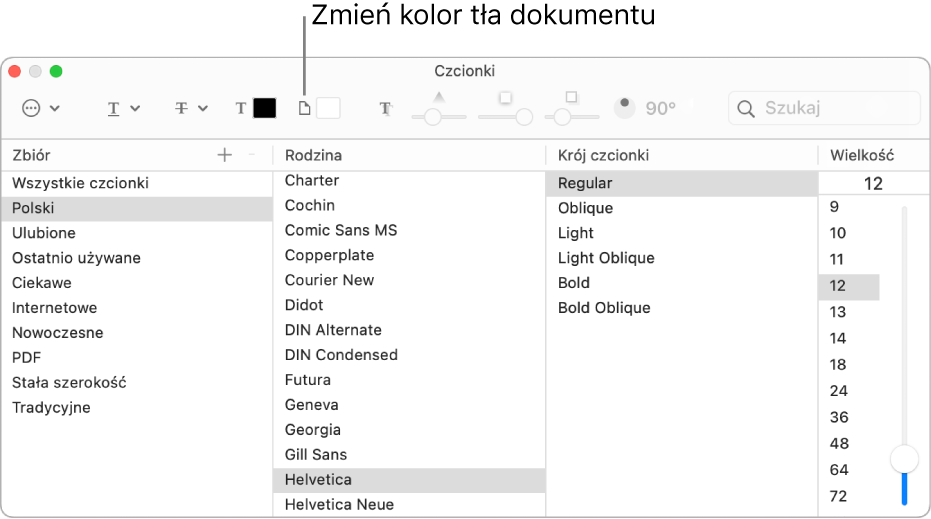The height and width of the screenshot is (519, 931).
Task: Click the shadow opacity slider knob
Action: pos(433,117)
